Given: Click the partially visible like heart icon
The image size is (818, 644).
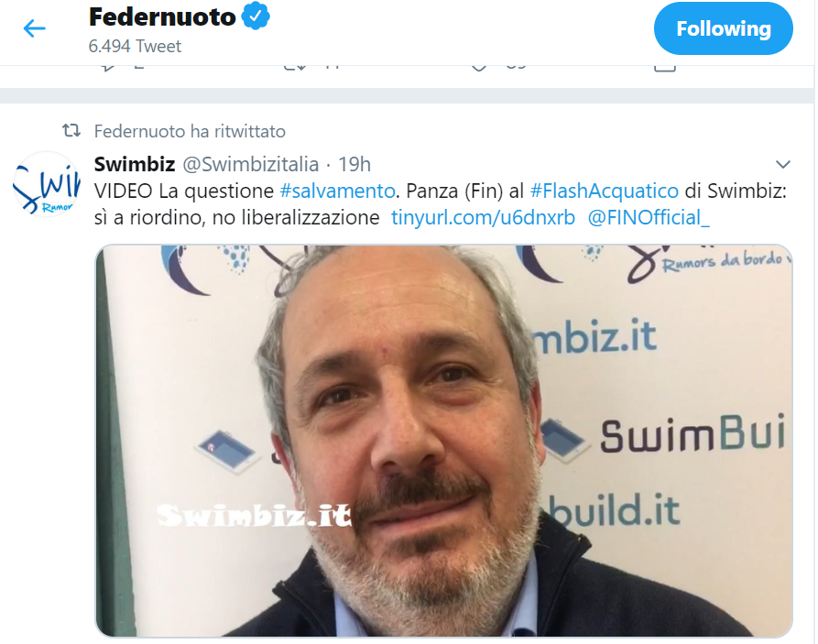Looking at the screenshot, I should coord(479,68).
